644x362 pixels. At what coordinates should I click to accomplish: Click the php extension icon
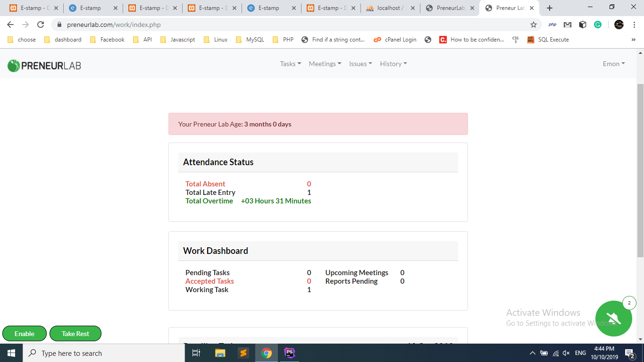552,25
